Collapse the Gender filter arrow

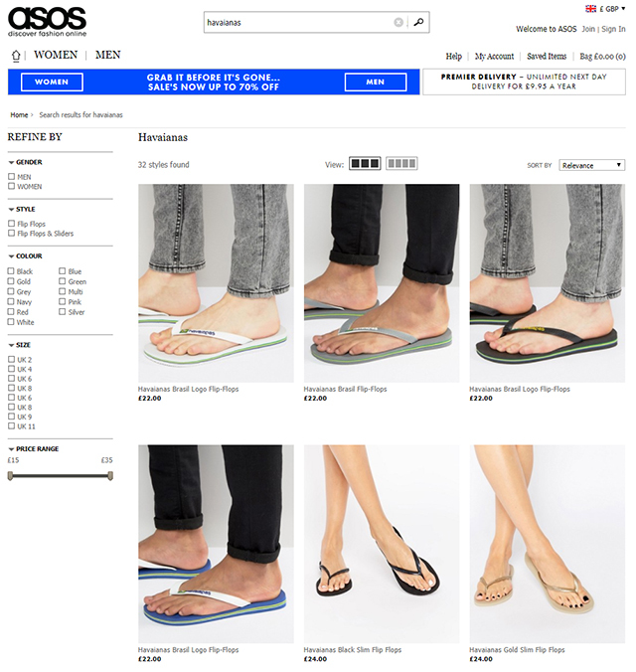(11, 162)
